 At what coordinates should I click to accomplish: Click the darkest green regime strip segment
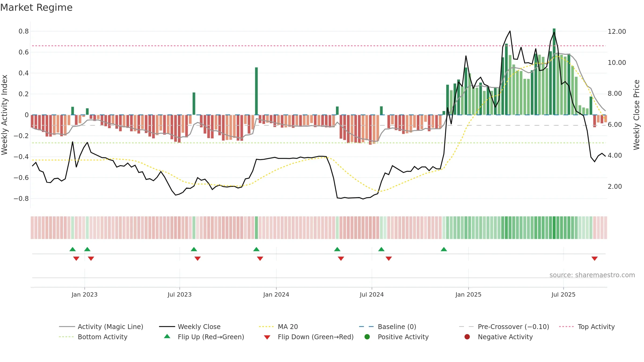coord(554,228)
